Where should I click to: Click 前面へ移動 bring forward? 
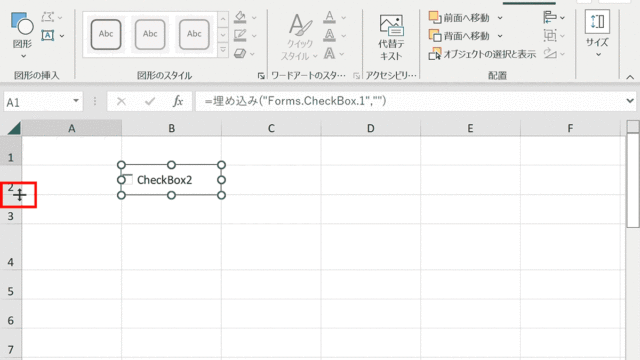[459, 18]
